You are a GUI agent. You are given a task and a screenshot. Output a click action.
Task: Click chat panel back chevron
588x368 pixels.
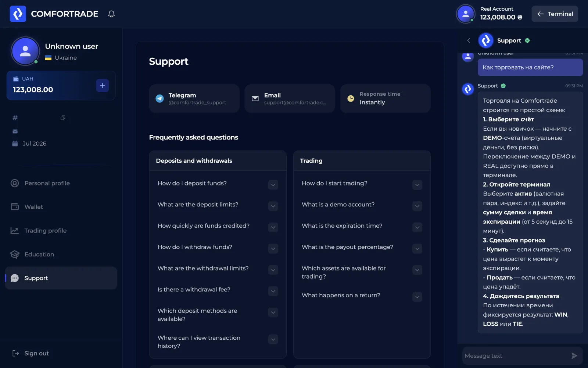[469, 40]
